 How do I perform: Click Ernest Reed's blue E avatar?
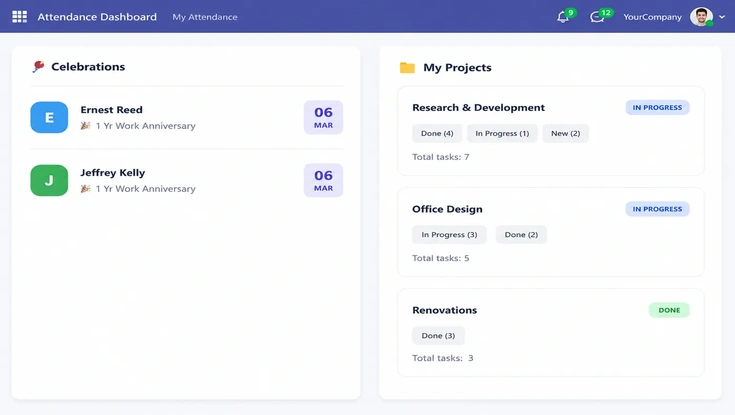[49, 117]
